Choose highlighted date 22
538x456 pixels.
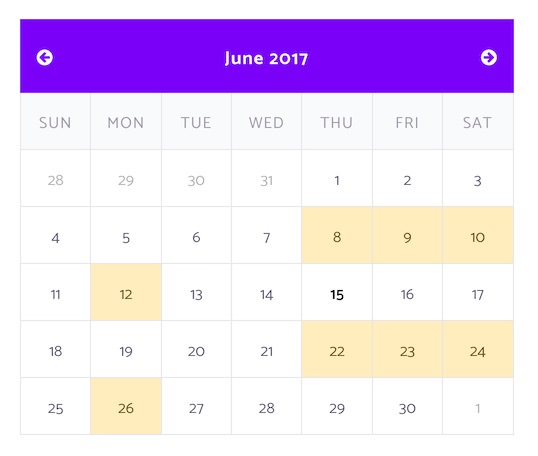click(x=337, y=349)
